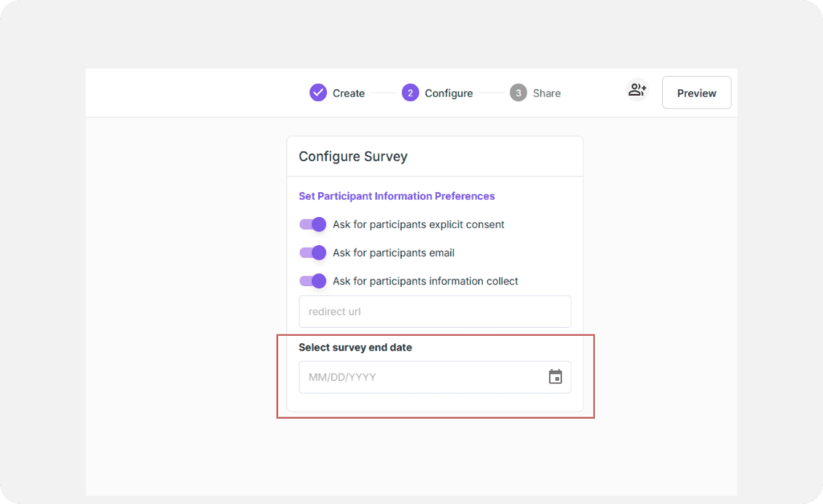The image size is (823, 504).
Task: Jump to the Share step label
Action: click(547, 93)
